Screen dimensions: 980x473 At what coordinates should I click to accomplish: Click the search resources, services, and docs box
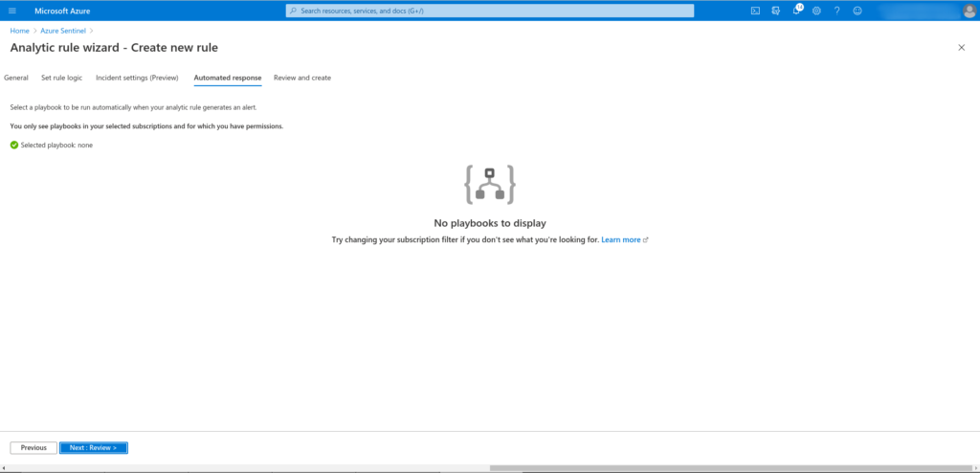pyautogui.click(x=489, y=11)
